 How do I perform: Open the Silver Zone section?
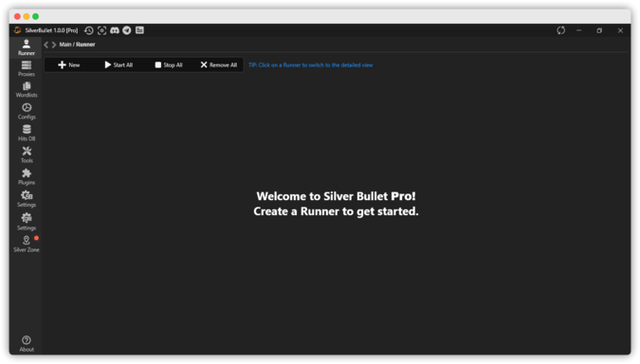pos(27,244)
